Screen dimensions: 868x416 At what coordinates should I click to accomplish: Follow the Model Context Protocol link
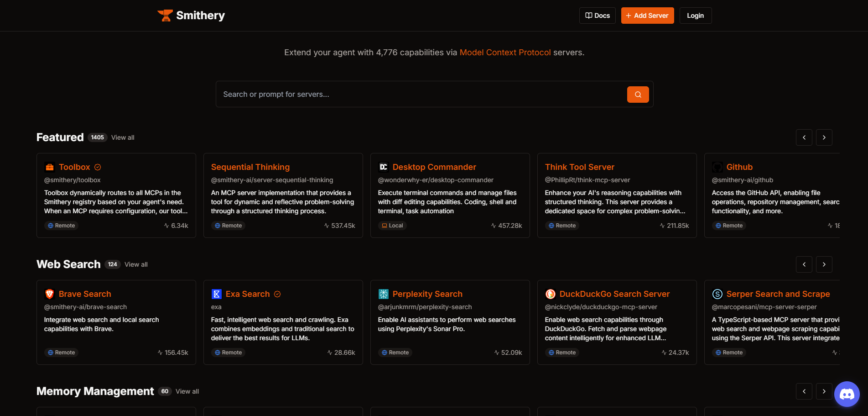tap(505, 53)
